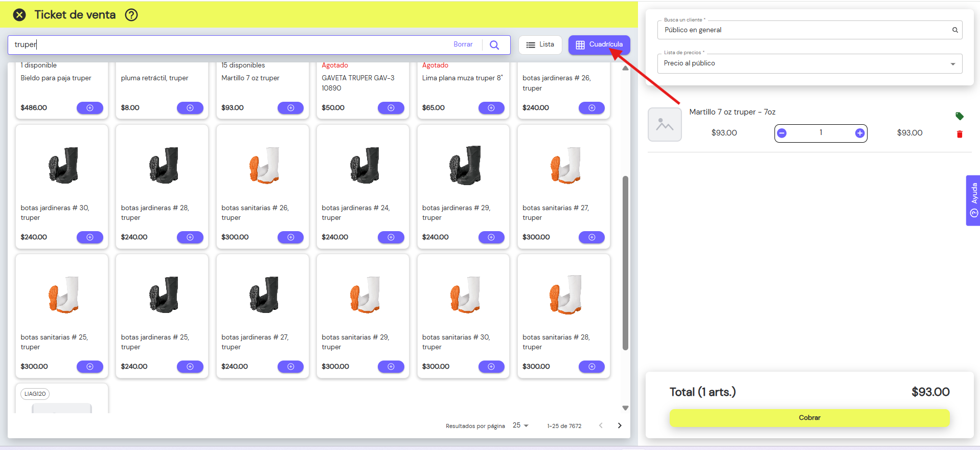Viewport: 980px width, 450px height.
Task: Add botas sanitarias # 26 to ticket
Action: coord(291,237)
